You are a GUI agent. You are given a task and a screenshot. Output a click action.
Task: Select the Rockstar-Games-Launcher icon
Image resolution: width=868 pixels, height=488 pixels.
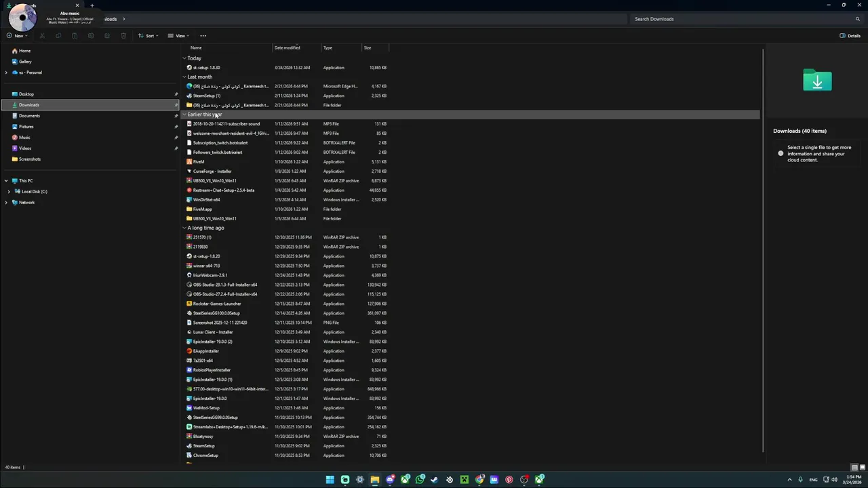189,304
